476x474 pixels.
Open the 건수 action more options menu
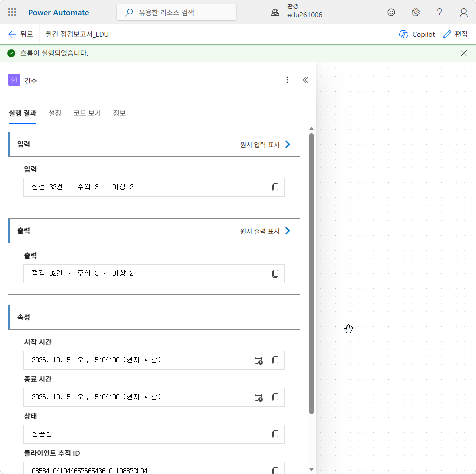pos(287,80)
